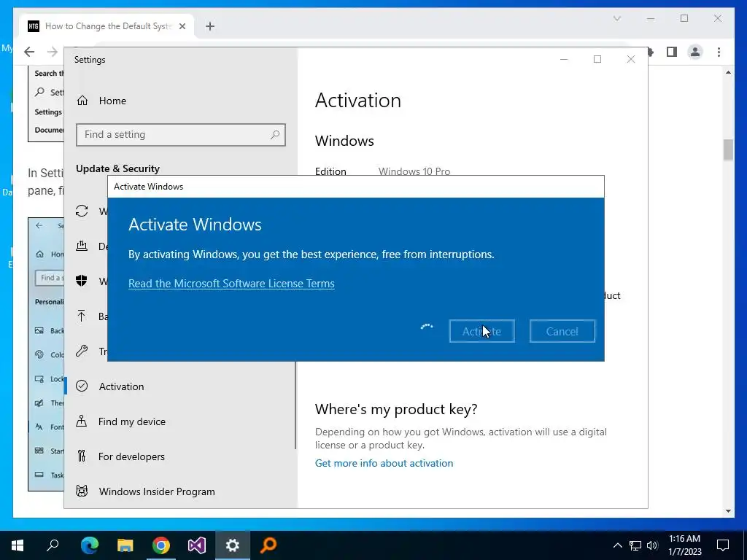The image size is (747, 560).
Task: Open the Windows Start menu
Action: [18, 545]
